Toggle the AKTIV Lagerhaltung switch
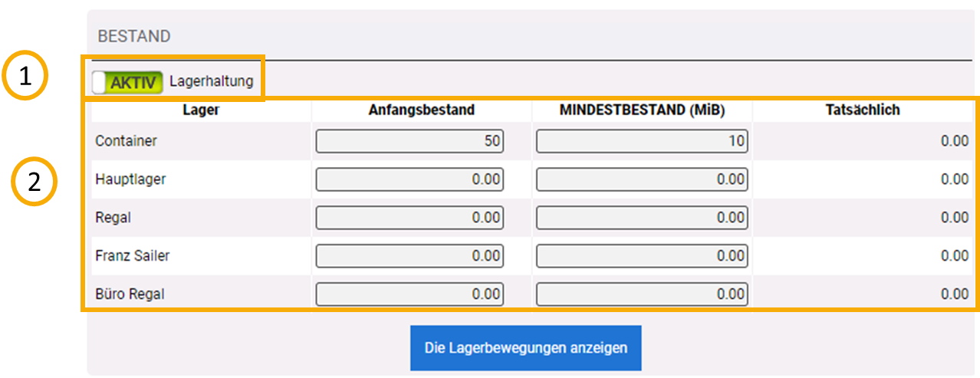 coord(127,82)
